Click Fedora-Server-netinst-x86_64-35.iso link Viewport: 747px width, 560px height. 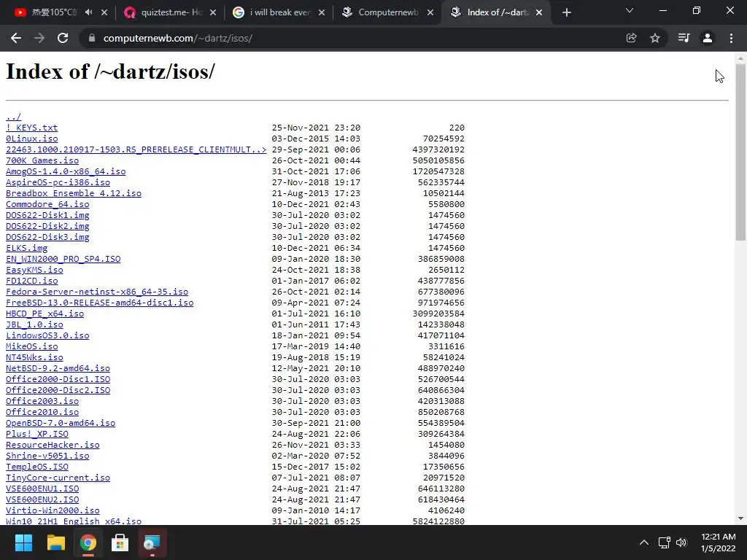[x=97, y=292]
